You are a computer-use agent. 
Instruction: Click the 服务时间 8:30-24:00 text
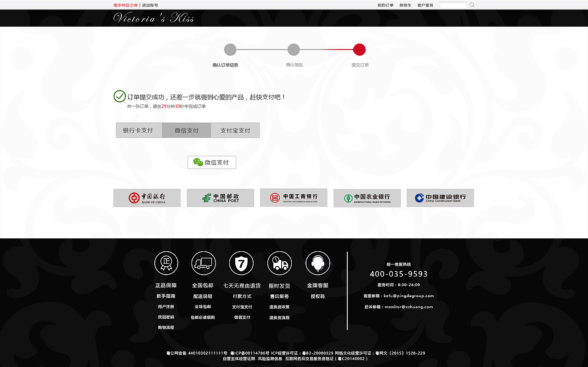(x=399, y=285)
